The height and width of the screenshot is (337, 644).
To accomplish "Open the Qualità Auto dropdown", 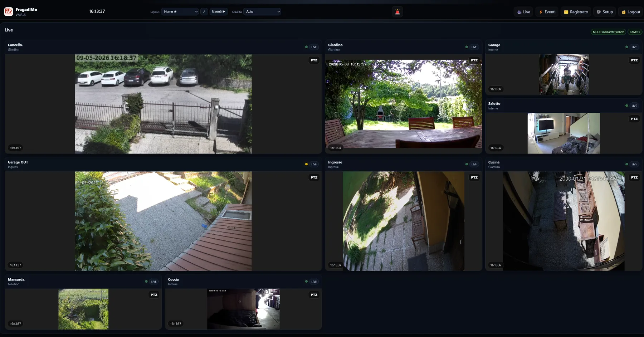I will [262, 11].
